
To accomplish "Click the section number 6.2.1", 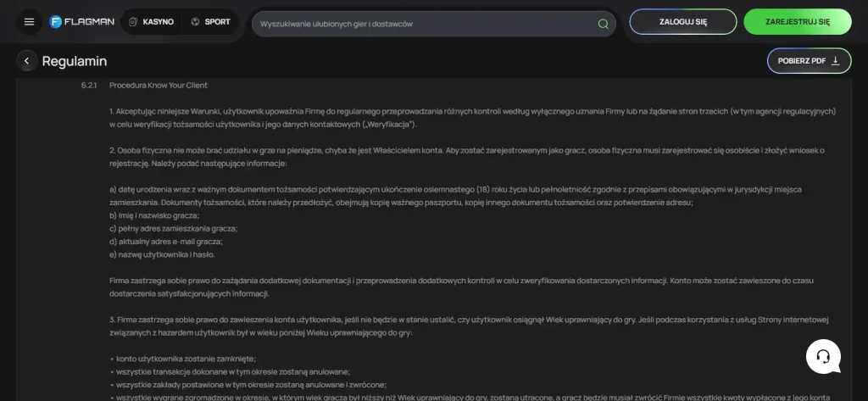I will [89, 86].
